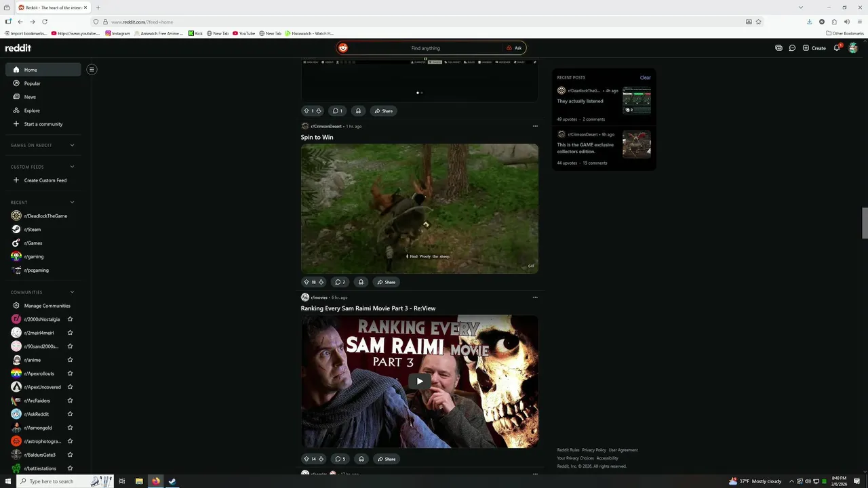This screenshot has width=868, height=488.
Task: Switch to the Reddit browser tab
Action: 52,7
